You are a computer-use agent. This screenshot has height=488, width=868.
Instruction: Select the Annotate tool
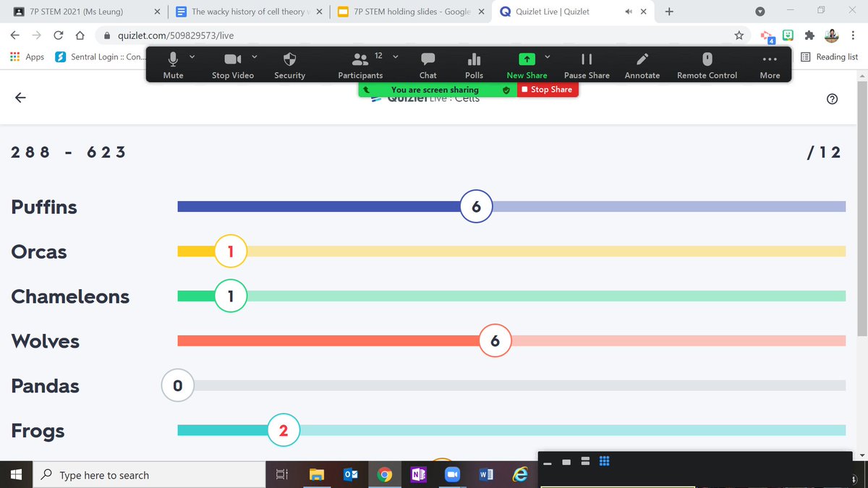(642, 64)
